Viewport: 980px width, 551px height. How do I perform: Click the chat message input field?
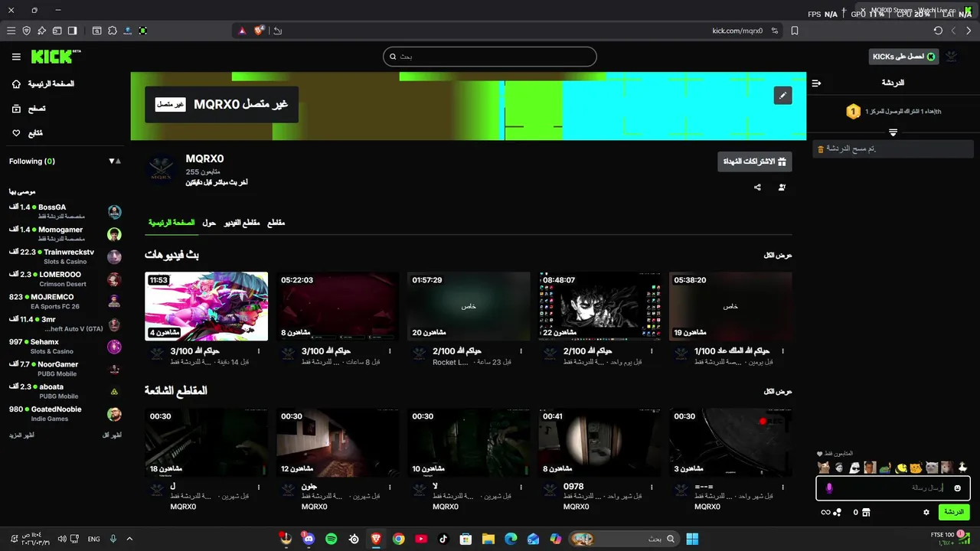click(x=893, y=488)
